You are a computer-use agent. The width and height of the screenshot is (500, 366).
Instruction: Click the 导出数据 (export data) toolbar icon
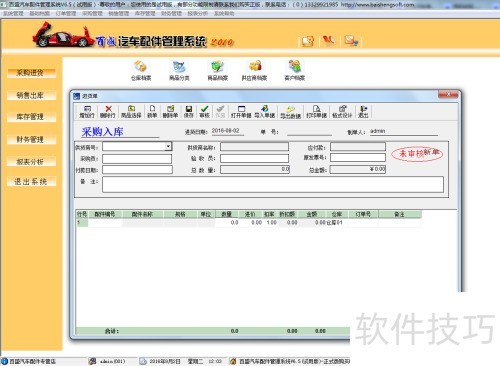pyautogui.click(x=290, y=112)
